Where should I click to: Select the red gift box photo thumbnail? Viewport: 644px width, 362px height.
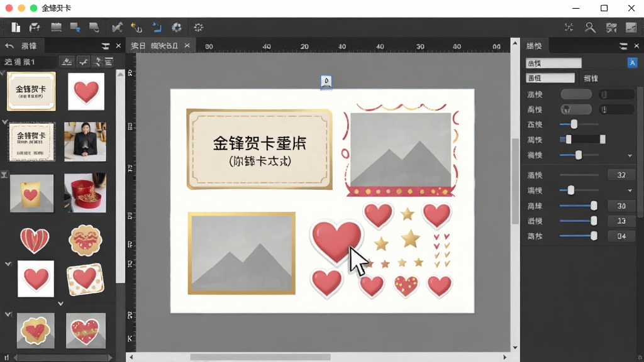tap(85, 192)
